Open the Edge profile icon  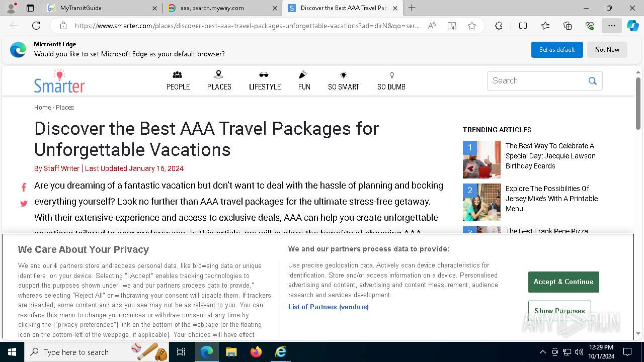11,8
